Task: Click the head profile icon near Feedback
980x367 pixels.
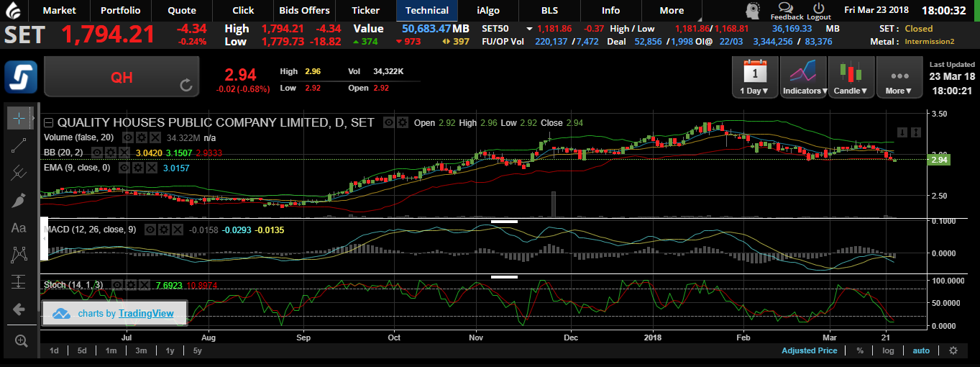Action: [x=753, y=10]
